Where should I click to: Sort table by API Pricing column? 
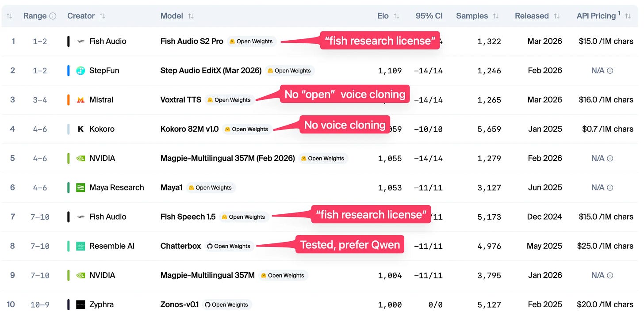(628, 16)
